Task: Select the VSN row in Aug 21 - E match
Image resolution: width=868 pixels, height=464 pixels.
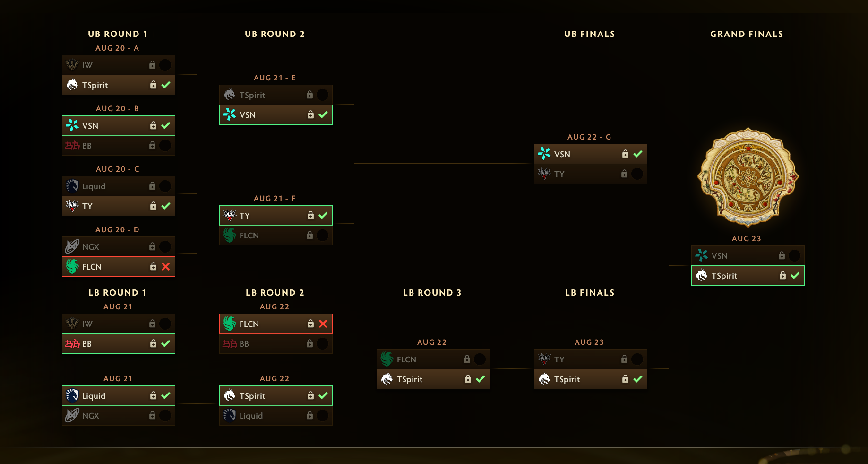Action: coord(276,114)
